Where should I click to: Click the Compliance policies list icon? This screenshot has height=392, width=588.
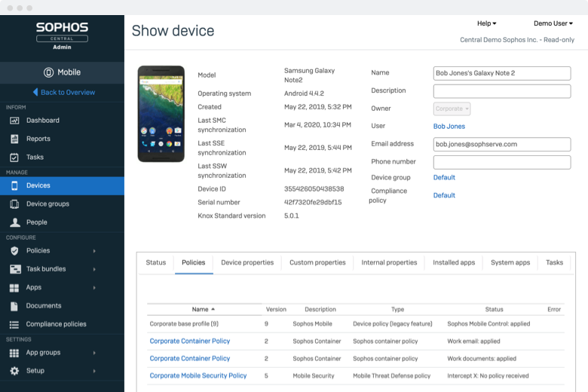[14, 324]
